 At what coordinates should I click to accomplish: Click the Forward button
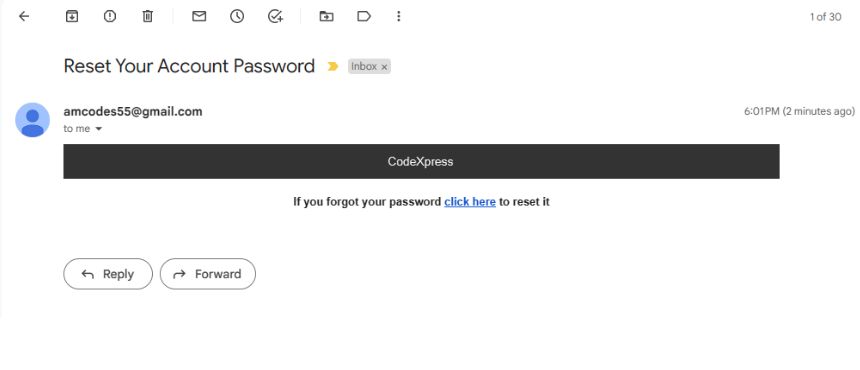point(208,274)
